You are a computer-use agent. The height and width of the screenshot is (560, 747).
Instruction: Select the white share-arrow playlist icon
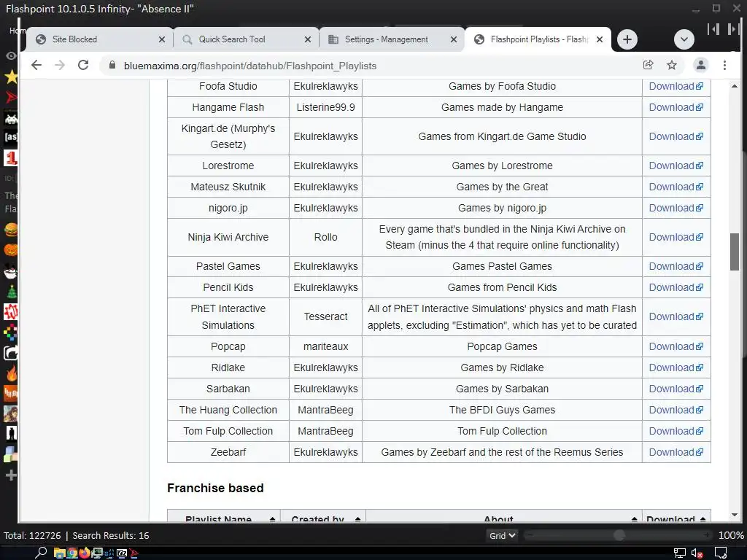coord(10,352)
